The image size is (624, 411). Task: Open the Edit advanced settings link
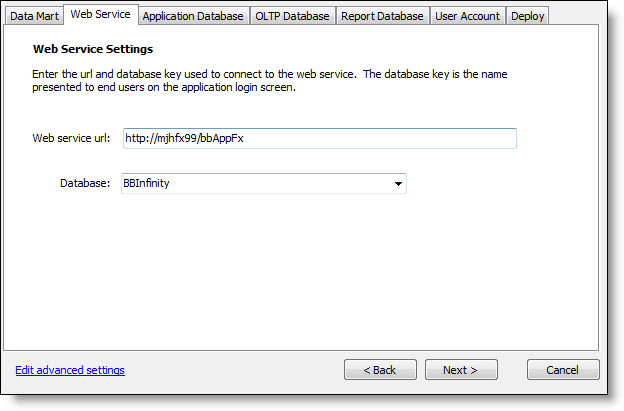coord(70,370)
